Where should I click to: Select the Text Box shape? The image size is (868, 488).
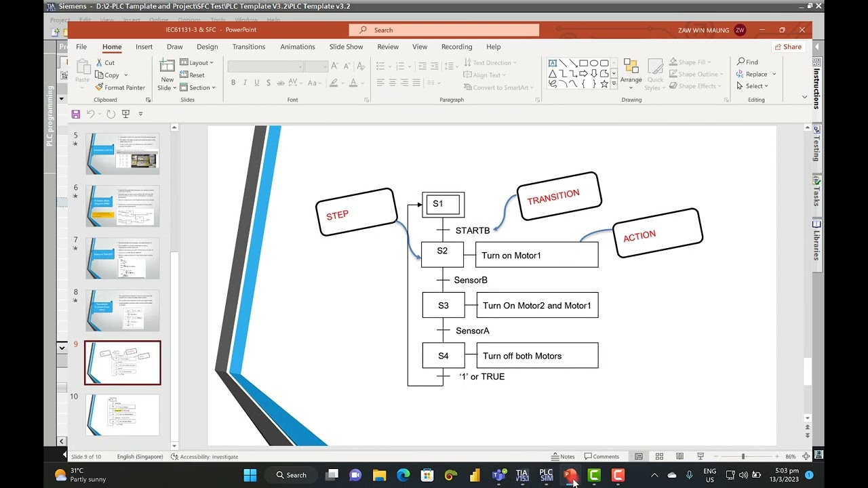(x=553, y=63)
